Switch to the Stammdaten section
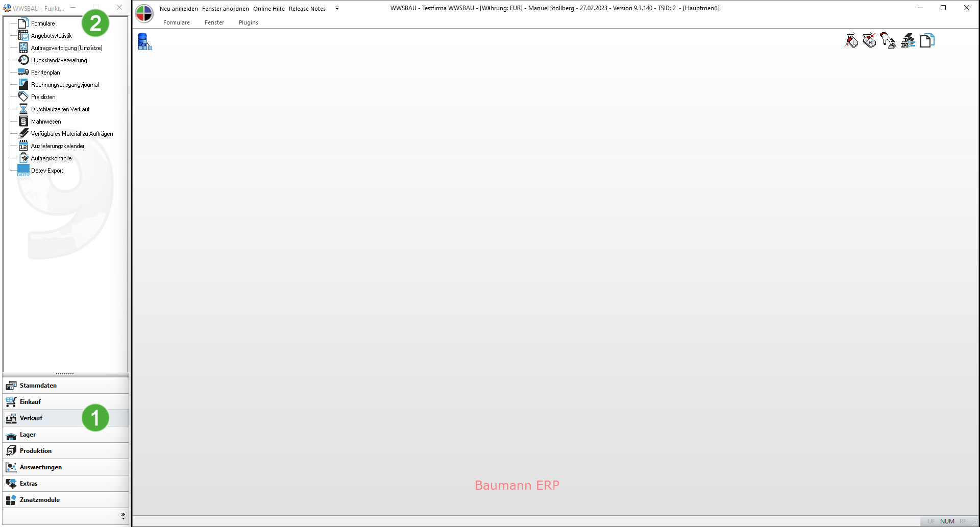 point(65,386)
